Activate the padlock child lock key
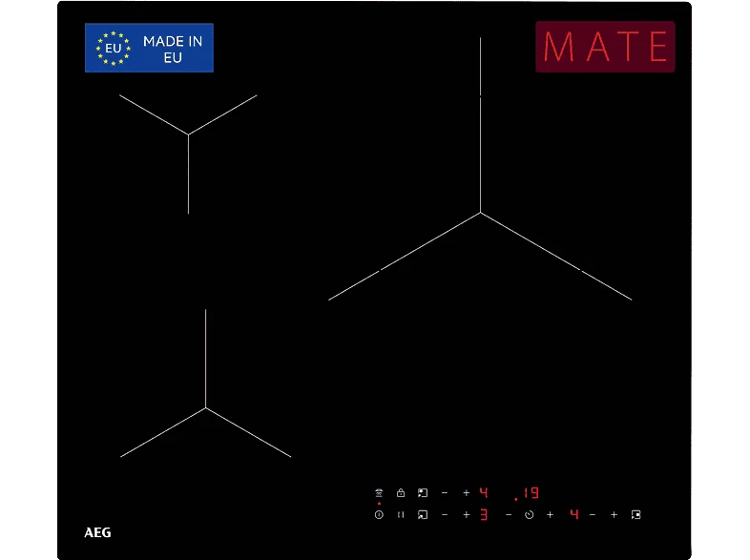The width and height of the screenshot is (750, 560). [x=401, y=492]
